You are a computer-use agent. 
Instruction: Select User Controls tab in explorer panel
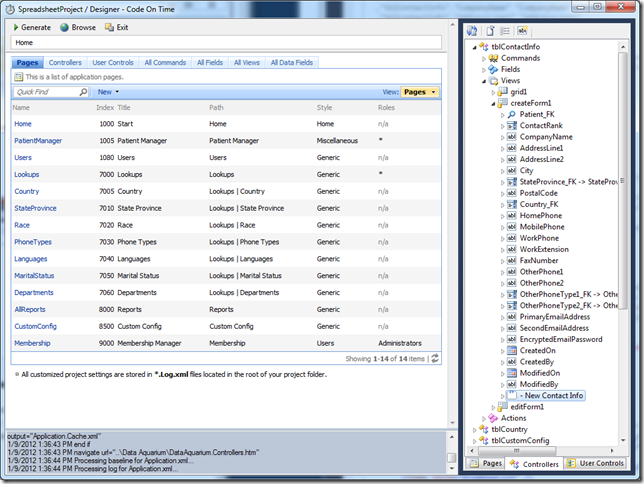(595, 463)
